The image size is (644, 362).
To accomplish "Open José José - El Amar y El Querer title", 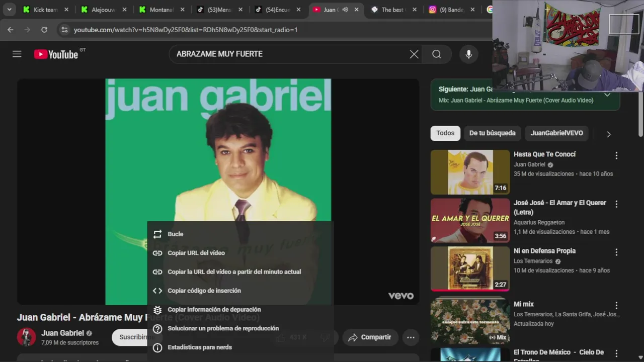I will tap(560, 207).
